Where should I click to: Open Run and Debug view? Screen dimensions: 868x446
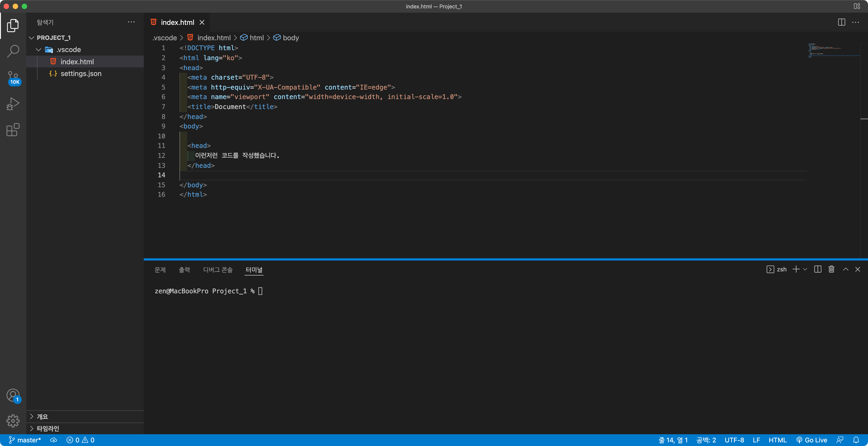point(13,104)
